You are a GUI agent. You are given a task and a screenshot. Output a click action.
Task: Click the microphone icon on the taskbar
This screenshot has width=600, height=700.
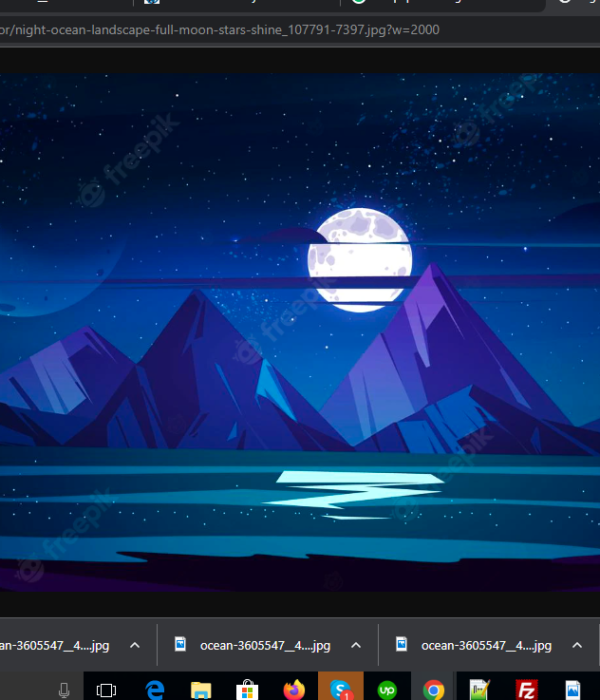click(x=64, y=690)
